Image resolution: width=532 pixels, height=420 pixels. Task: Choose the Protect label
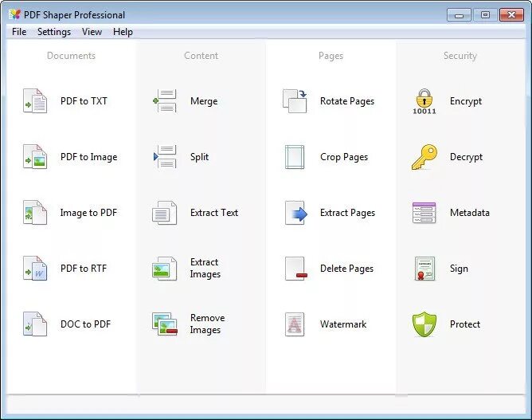pyautogui.click(x=465, y=324)
